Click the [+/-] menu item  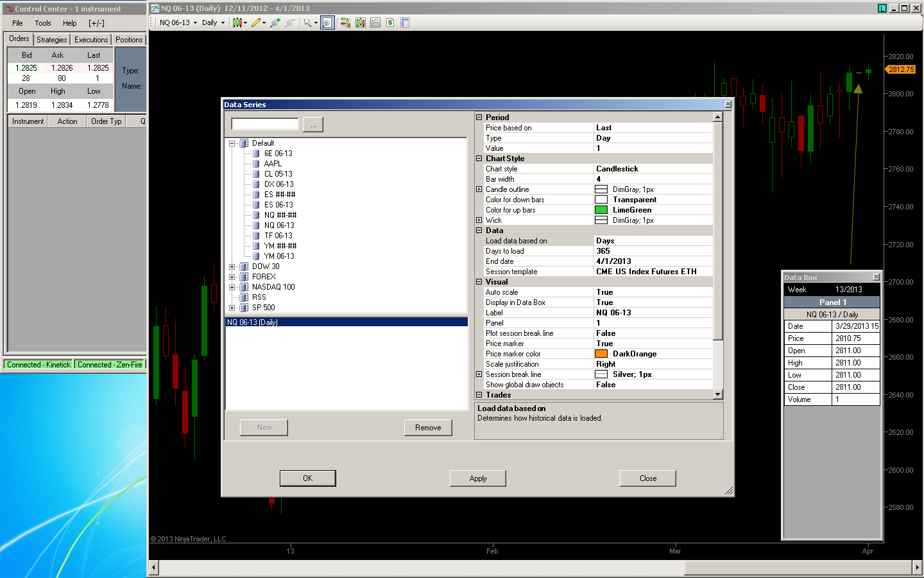click(96, 23)
